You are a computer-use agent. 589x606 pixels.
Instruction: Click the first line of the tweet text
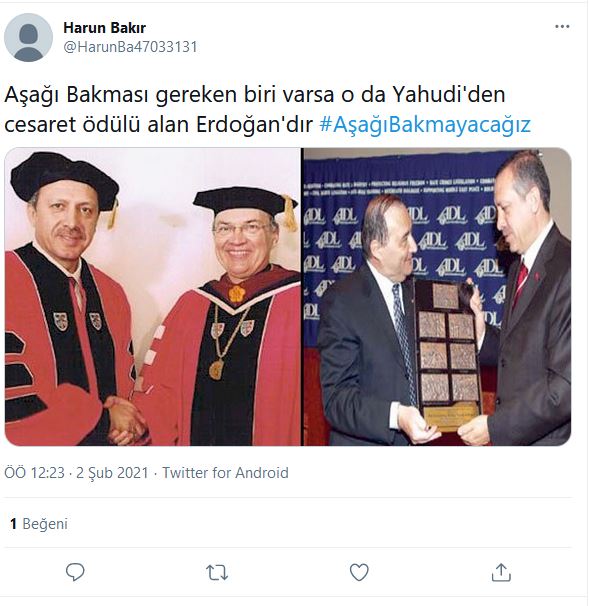(255, 95)
